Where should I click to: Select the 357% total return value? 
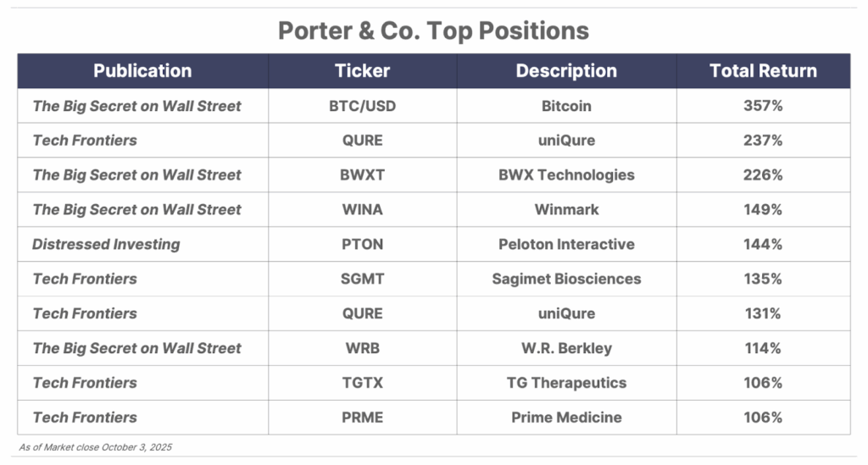pos(763,106)
